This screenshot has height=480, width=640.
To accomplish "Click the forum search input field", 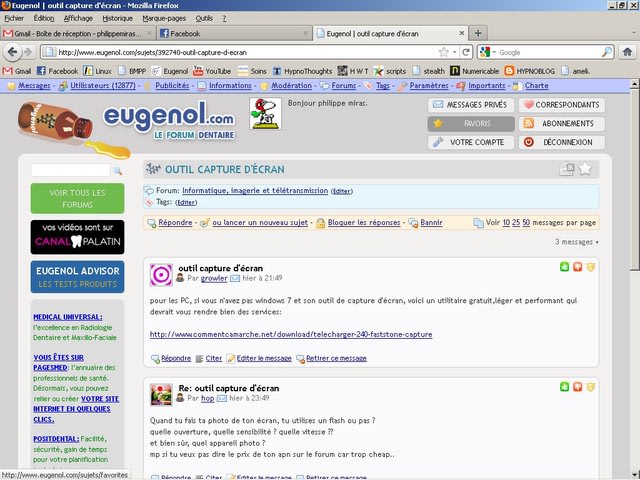I will pos(70,171).
